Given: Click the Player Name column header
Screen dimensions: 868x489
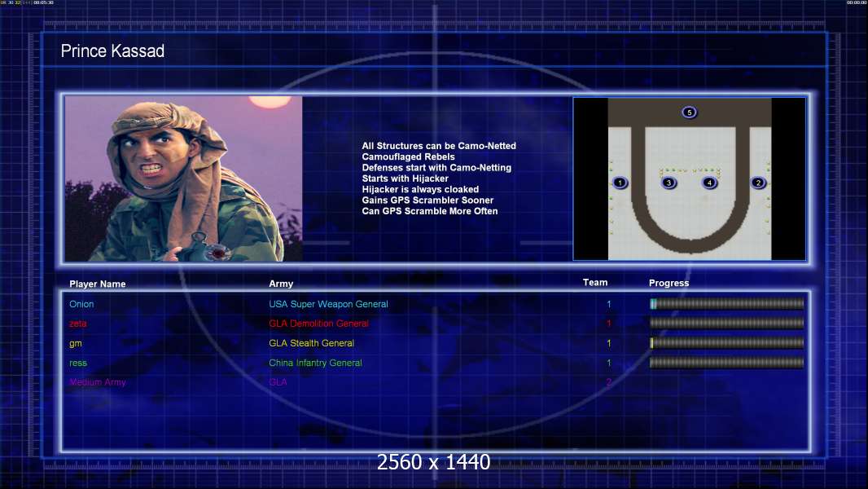Looking at the screenshot, I should point(98,284).
